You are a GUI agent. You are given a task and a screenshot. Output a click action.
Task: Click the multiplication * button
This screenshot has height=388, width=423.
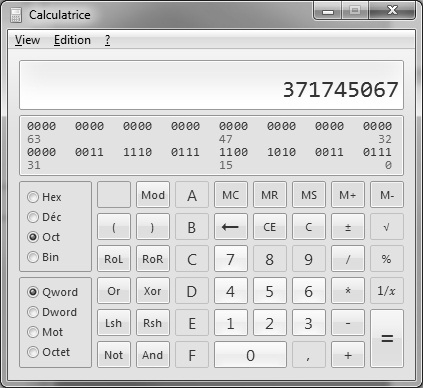348,291
